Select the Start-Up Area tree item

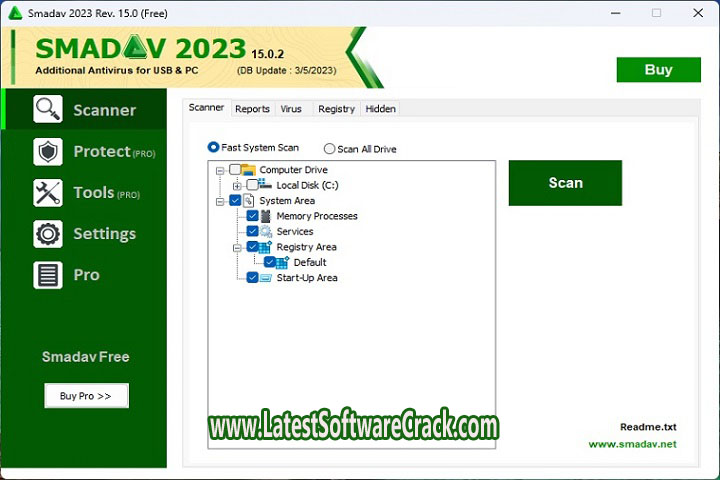[x=306, y=278]
